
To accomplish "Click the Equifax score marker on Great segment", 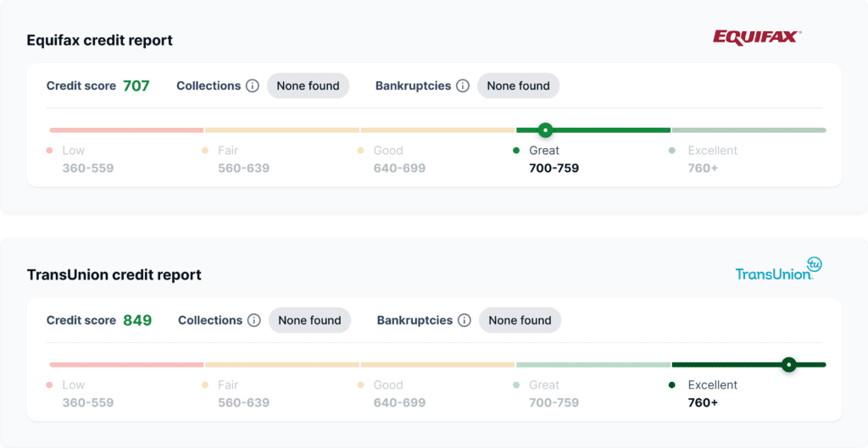I will coord(546,130).
